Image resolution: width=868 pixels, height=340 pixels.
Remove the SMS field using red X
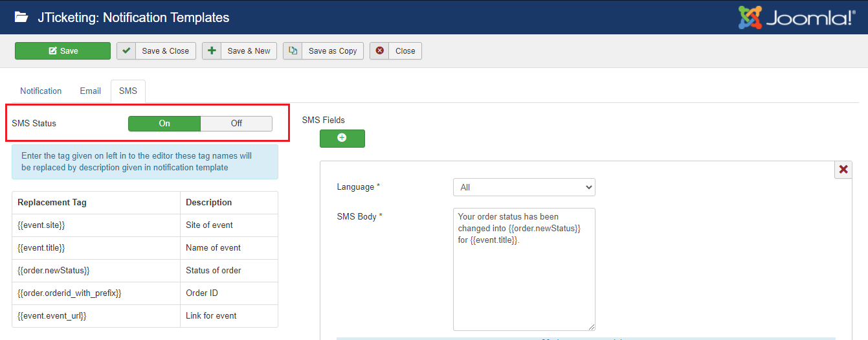843,170
